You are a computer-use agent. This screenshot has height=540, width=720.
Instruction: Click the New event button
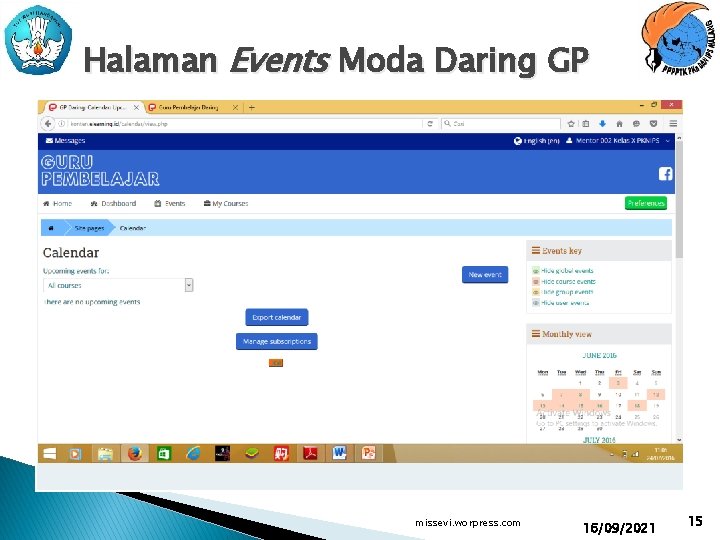pyautogui.click(x=485, y=275)
